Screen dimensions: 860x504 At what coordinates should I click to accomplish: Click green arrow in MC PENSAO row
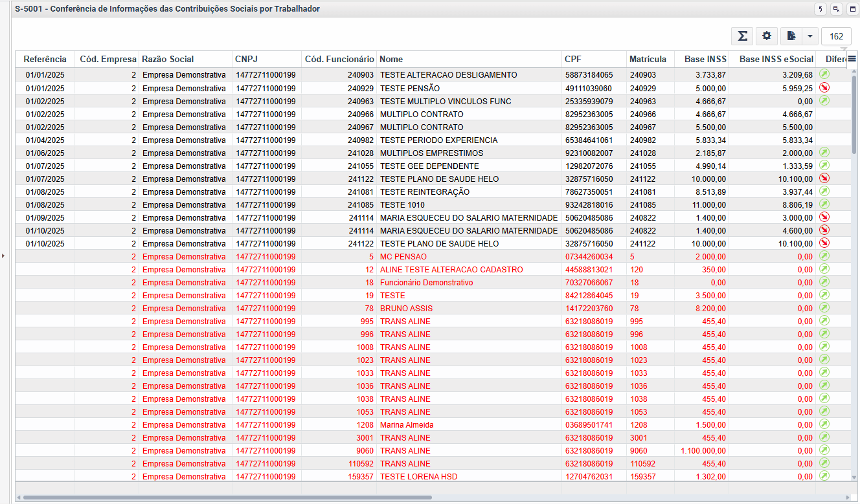(824, 256)
